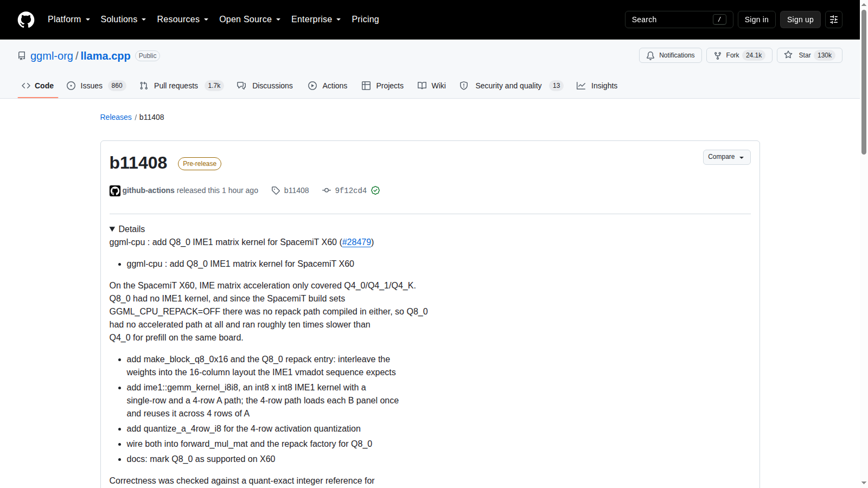Open the command palette icon button
This screenshot has width=868, height=488.
point(834,20)
